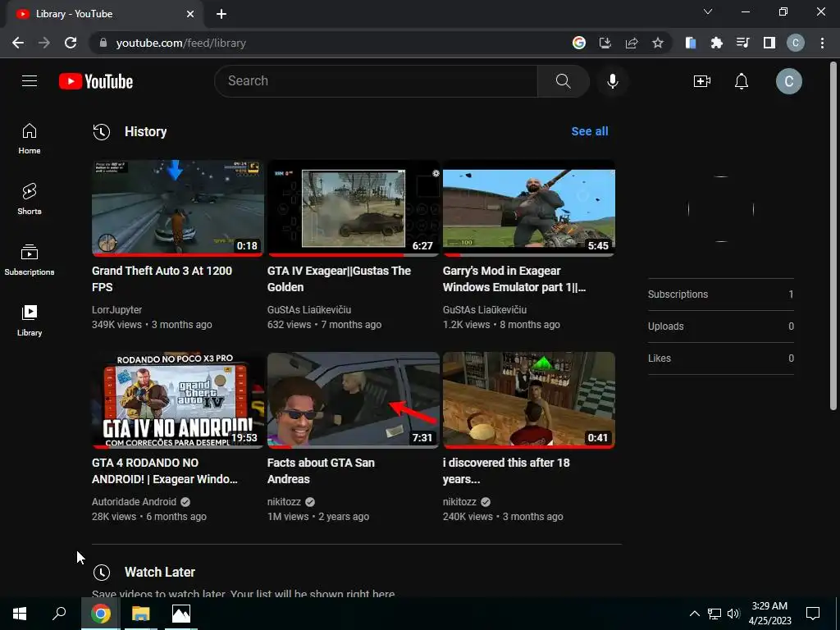Click the page vertical scrollbar
840x630 pixels.
[x=833, y=235]
